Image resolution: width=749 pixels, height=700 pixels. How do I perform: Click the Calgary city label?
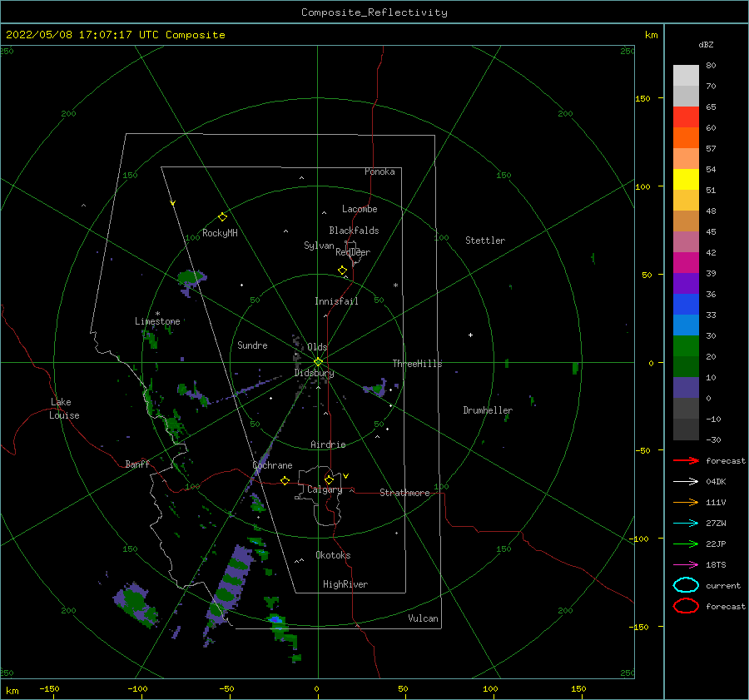click(x=325, y=489)
